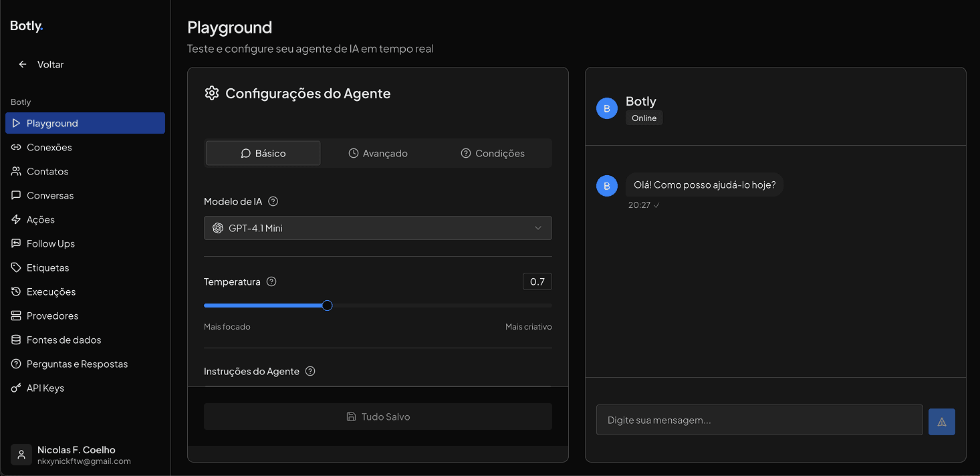
Task: Select the Básico tab
Action: (x=263, y=153)
